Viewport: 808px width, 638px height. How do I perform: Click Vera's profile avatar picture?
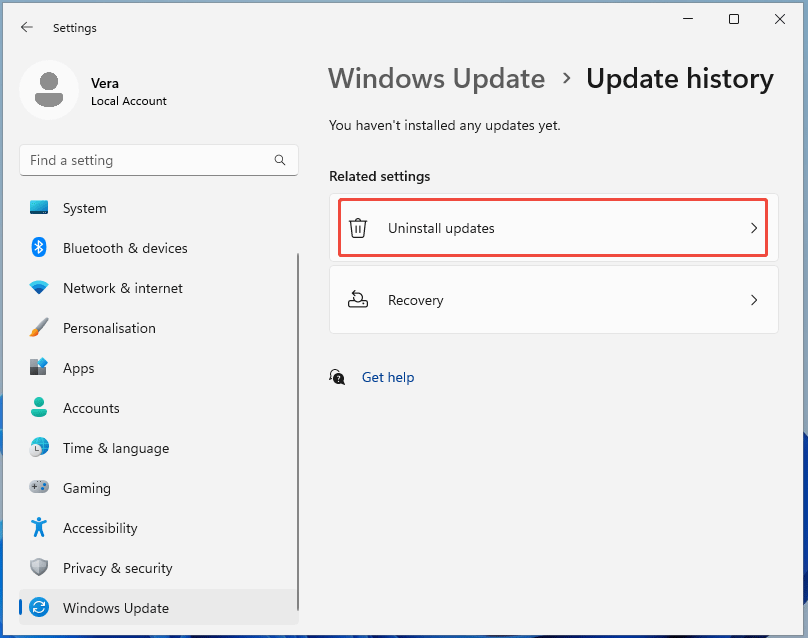coord(48,89)
